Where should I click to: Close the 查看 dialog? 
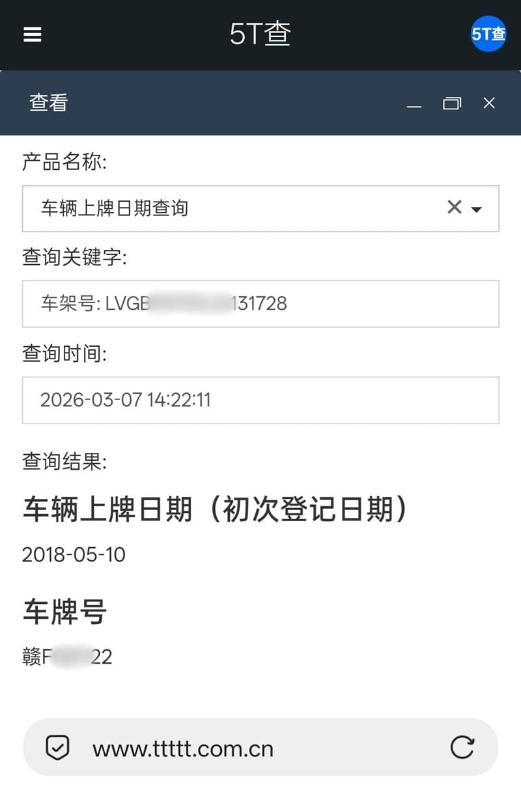pos(489,103)
